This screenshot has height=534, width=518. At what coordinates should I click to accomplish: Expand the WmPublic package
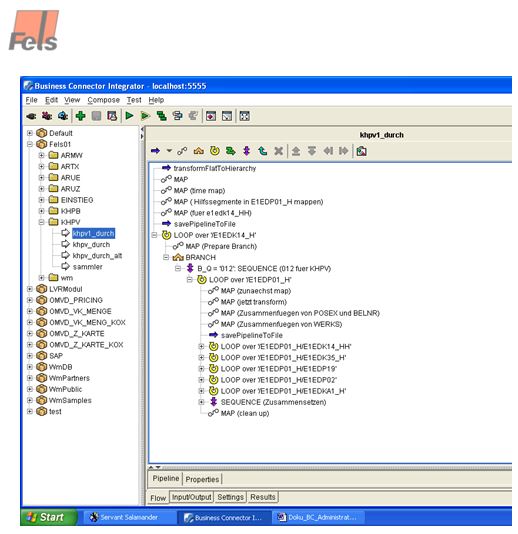pyautogui.click(x=30, y=389)
